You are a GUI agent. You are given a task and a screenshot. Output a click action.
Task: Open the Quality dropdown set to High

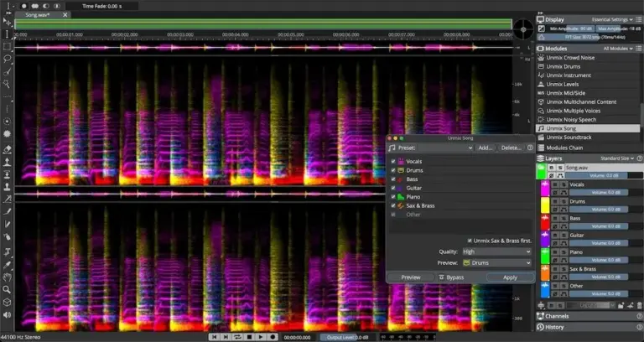tap(497, 251)
